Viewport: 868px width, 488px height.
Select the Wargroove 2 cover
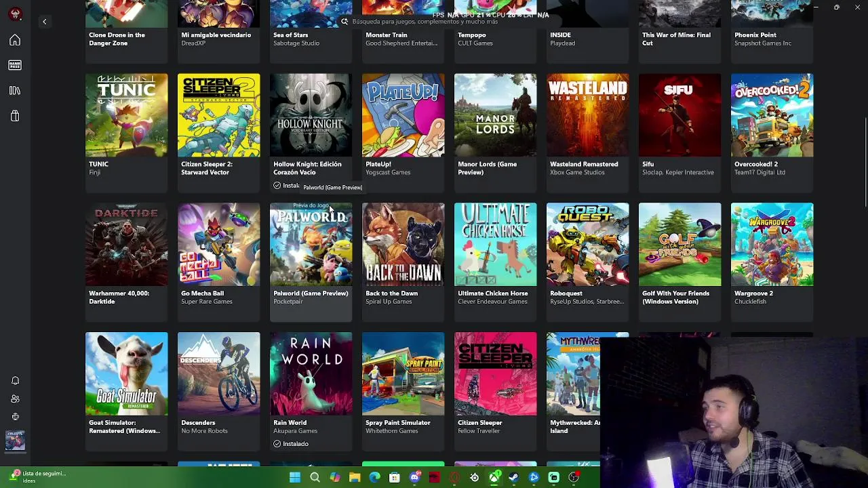pos(772,244)
